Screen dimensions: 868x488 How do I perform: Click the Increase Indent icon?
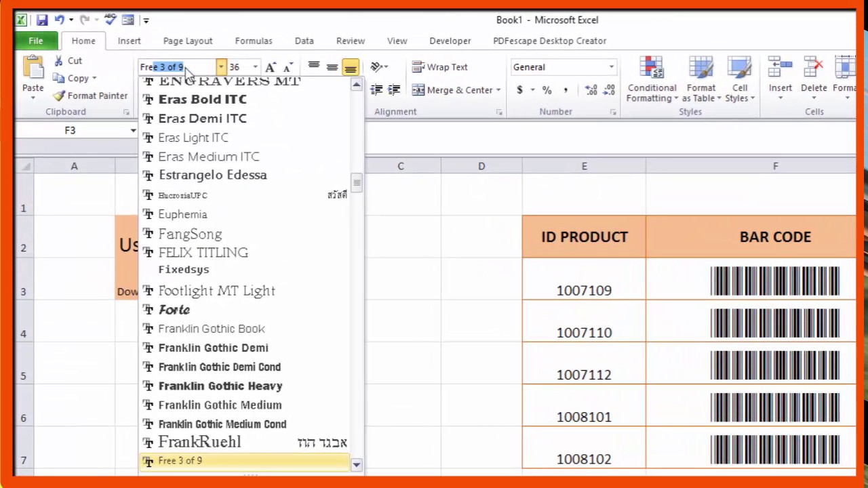(394, 89)
